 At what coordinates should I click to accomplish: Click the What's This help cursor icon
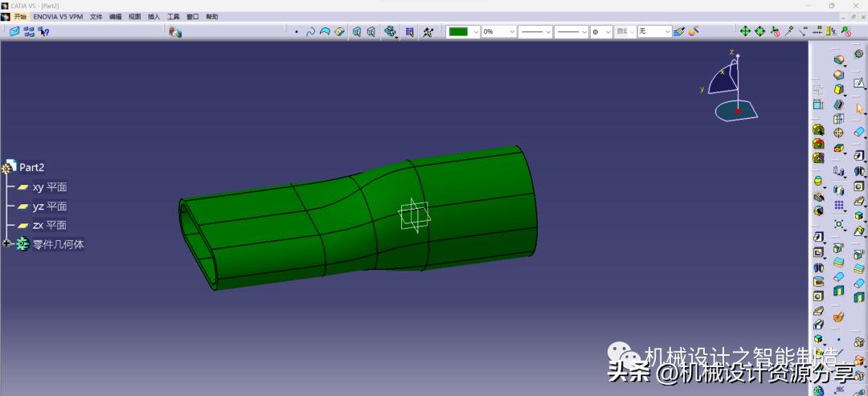(44, 31)
